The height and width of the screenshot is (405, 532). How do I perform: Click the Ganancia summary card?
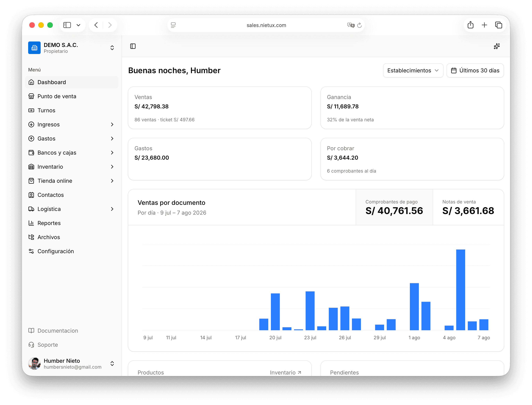pos(412,108)
